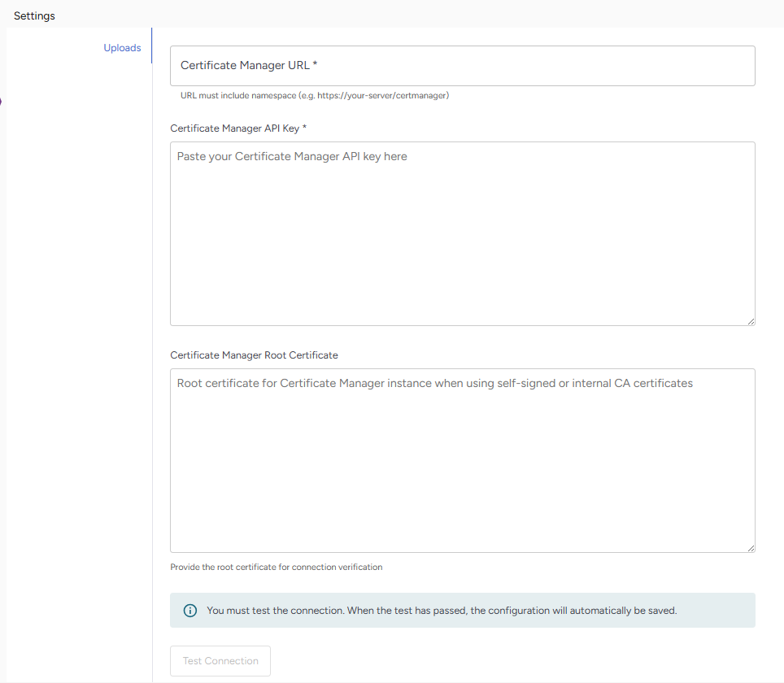Select the Uploads tab in the sidebar

click(122, 48)
